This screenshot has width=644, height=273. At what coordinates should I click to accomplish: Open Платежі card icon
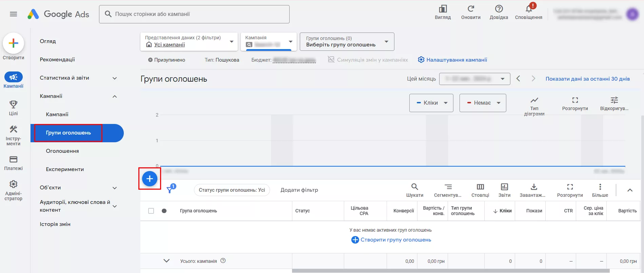point(14,159)
